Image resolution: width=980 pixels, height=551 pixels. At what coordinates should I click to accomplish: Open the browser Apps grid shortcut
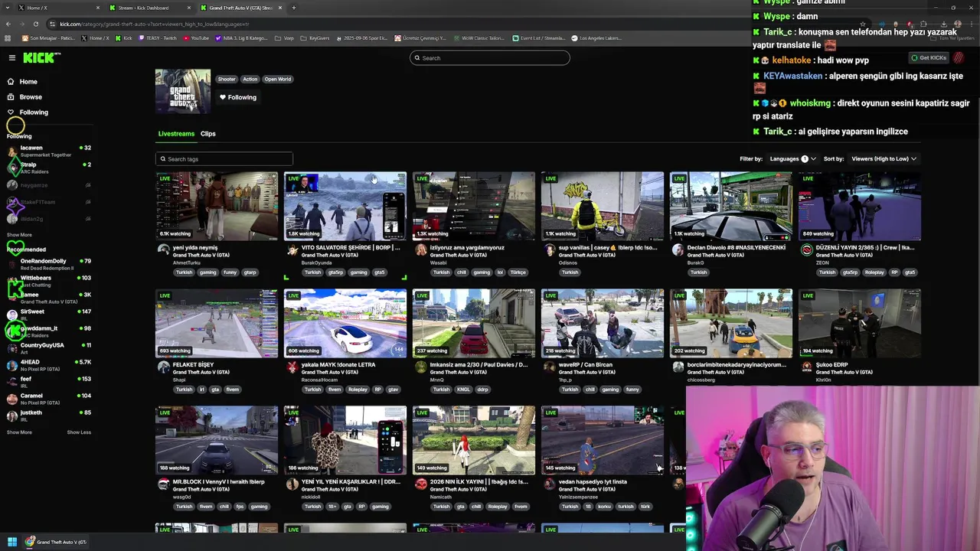(8, 38)
